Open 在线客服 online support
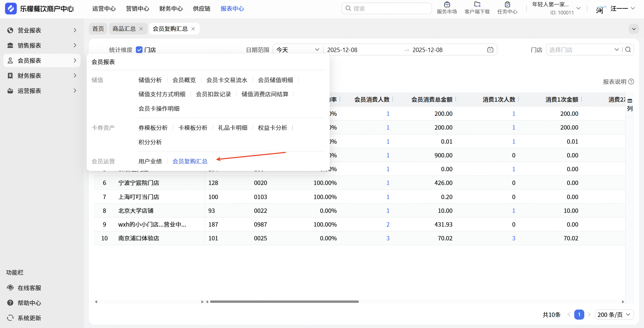Image resolution: width=644 pixels, height=328 pixels. coord(29,288)
